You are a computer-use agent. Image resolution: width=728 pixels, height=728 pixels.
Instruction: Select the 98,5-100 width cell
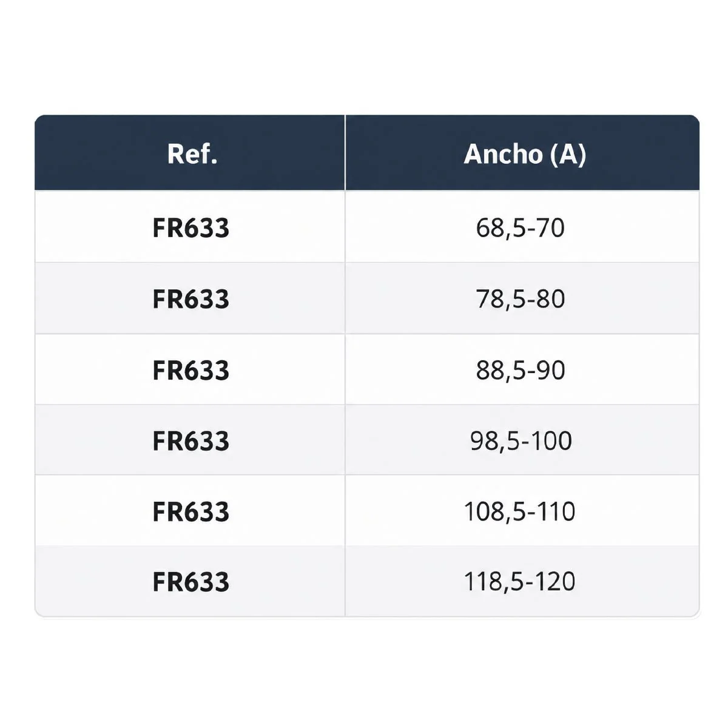[x=522, y=440]
